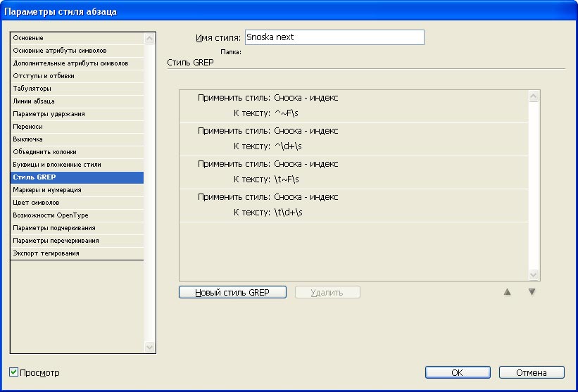Click category list scroll down arrow
This screenshot has height=392, width=578.
(150, 347)
